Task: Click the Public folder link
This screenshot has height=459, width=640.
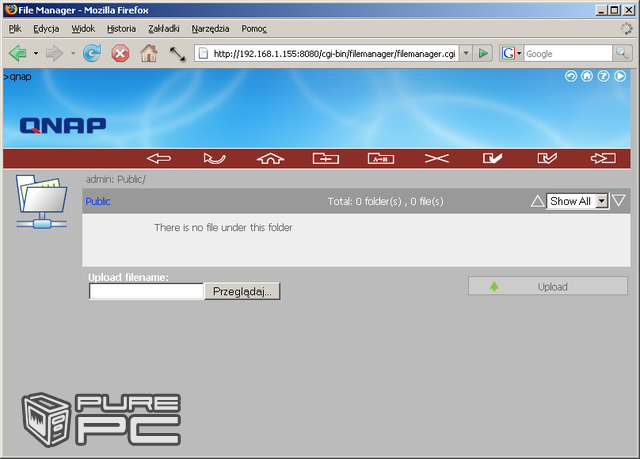Action: click(98, 201)
